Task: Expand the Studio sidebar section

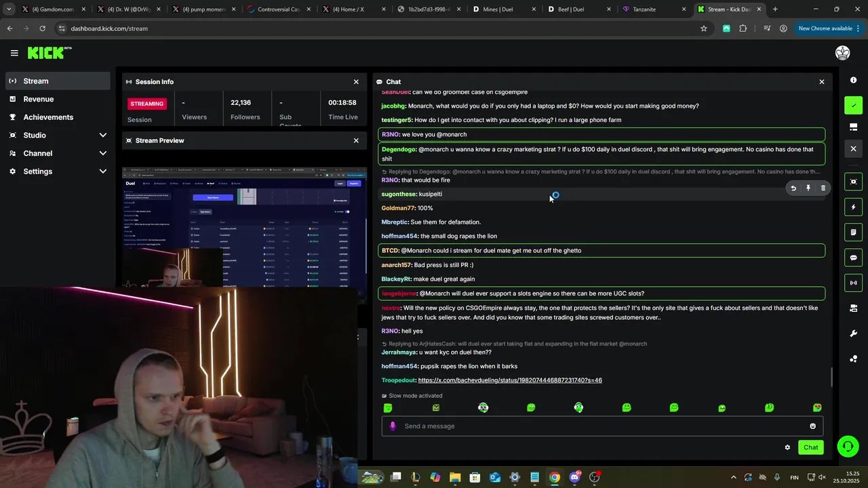Action: pos(103,135)
